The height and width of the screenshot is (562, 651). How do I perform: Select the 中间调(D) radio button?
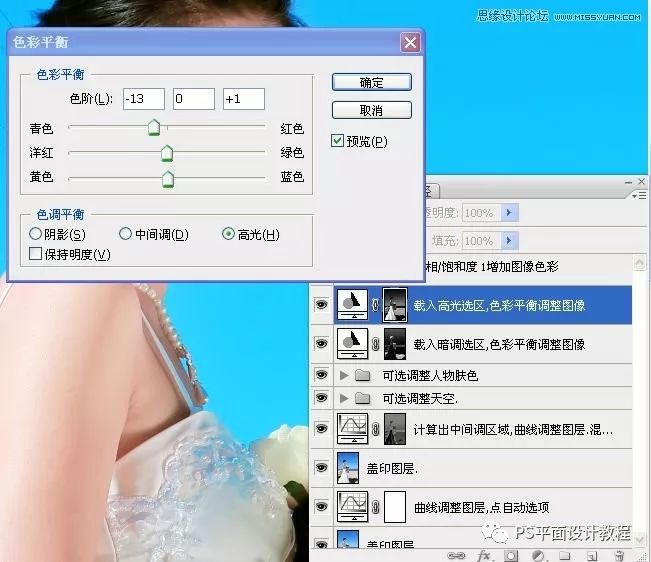[x=125, y=234]
